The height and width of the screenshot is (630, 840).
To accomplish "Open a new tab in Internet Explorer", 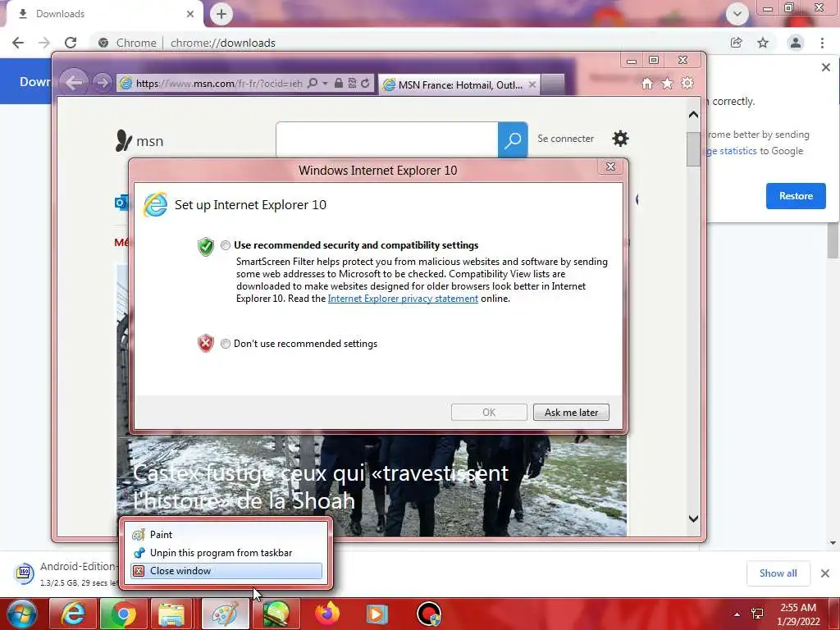I will coord(552,84).
